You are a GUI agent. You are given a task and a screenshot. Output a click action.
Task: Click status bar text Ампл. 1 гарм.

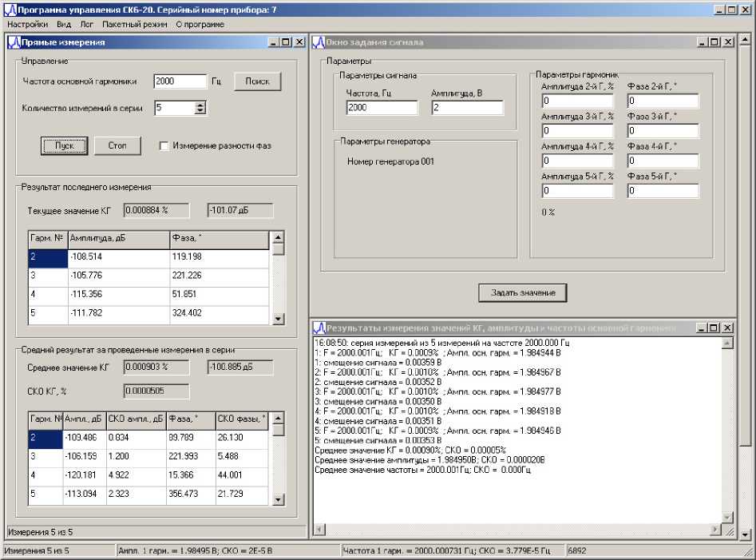[x=196, y=551]
